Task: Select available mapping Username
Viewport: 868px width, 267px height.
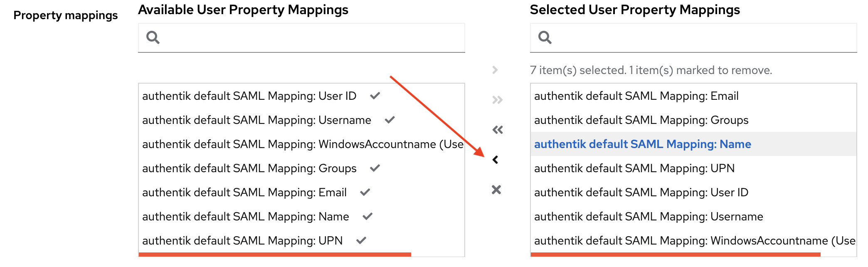Action: pos(301,120)
